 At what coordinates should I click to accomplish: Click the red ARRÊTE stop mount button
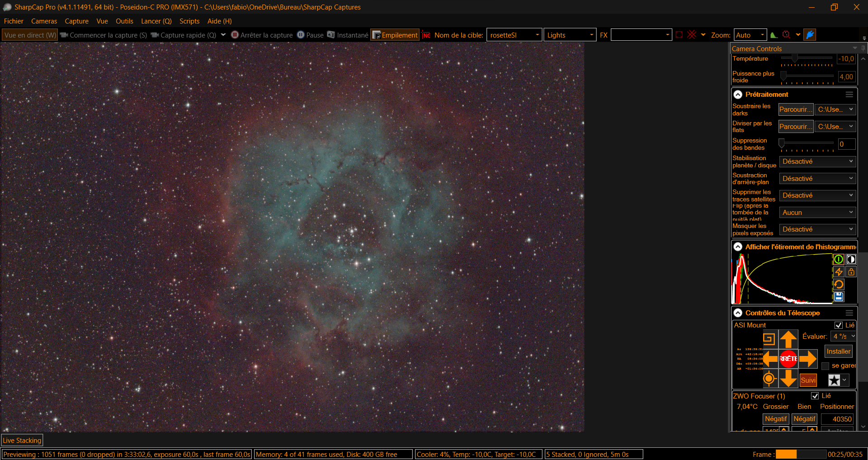tap(788, 359)
